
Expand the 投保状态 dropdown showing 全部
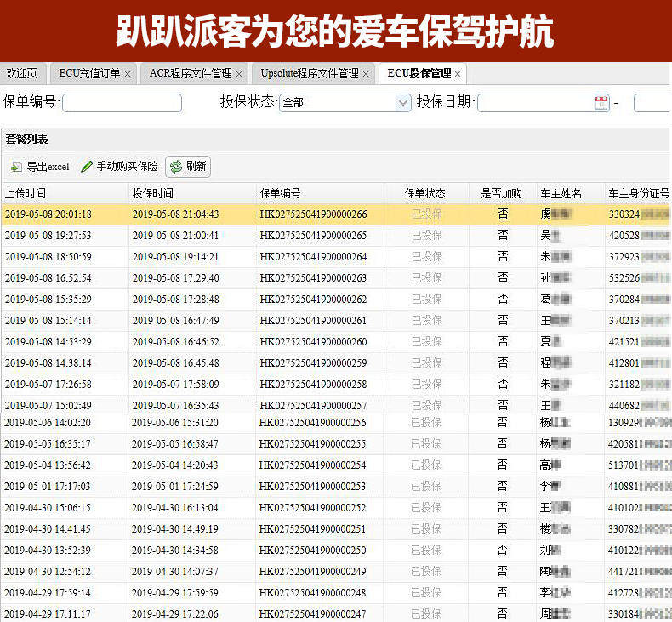(x=345, y=103)
